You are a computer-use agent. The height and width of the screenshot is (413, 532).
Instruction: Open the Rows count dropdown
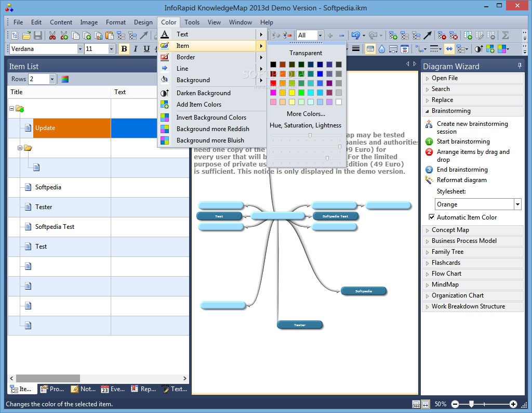click(52, 79)
